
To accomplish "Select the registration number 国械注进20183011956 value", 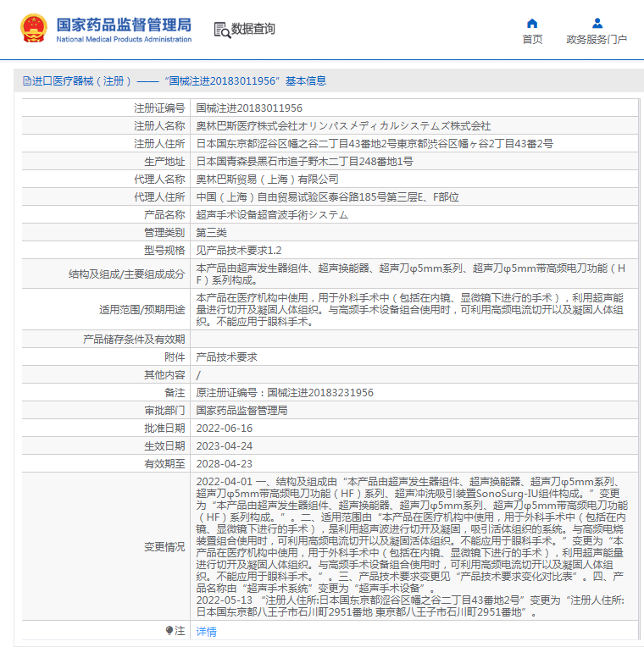I will (x=249, y=108).
